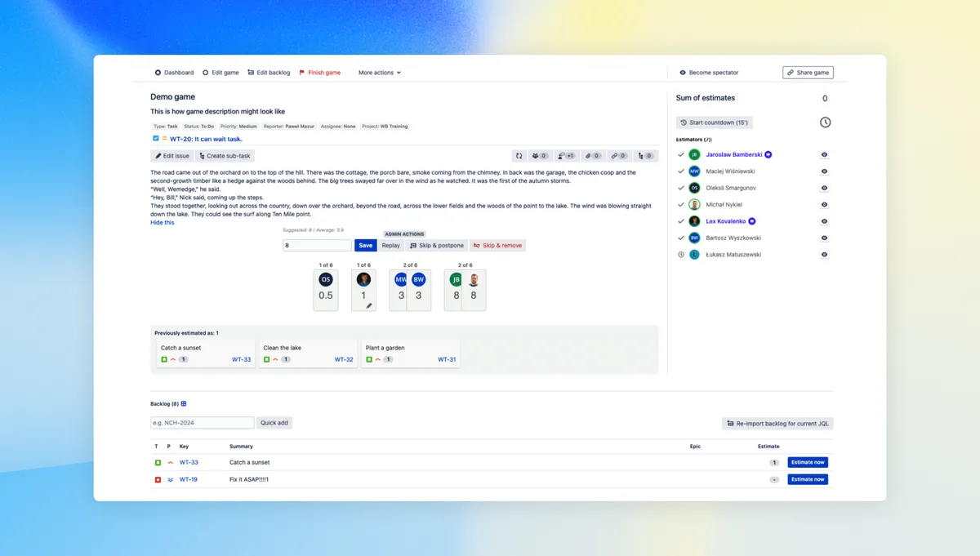Viewport: 980px width, 556px height.
Task: Click the refresh arrows icon in the issue toolbar
Action: (519, 156)
